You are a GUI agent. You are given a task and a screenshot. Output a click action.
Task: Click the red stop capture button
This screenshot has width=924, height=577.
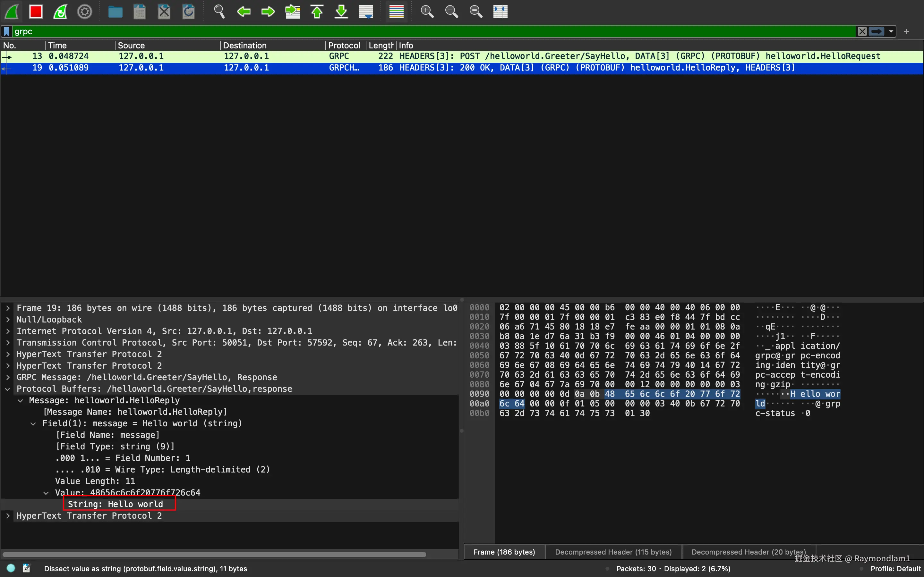(x=36, y=12)
